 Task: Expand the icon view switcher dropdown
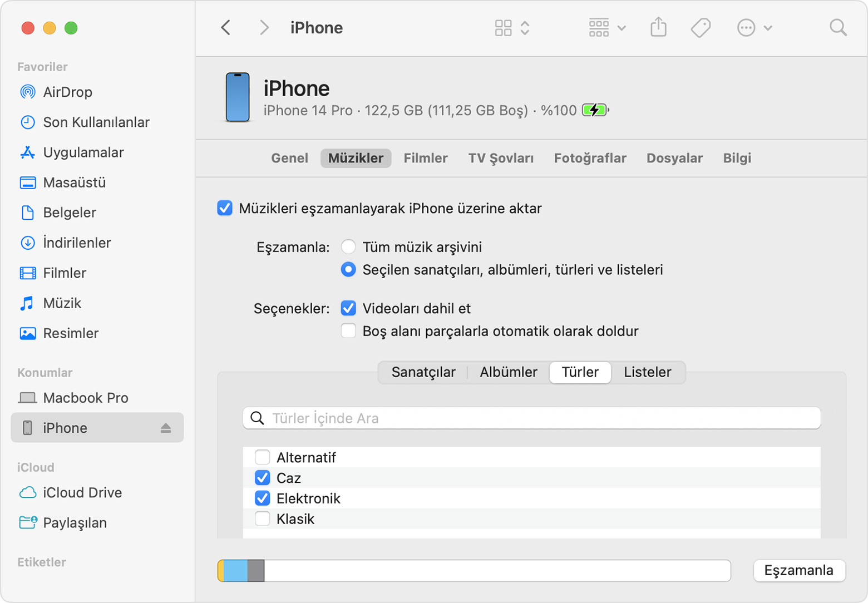512,27
